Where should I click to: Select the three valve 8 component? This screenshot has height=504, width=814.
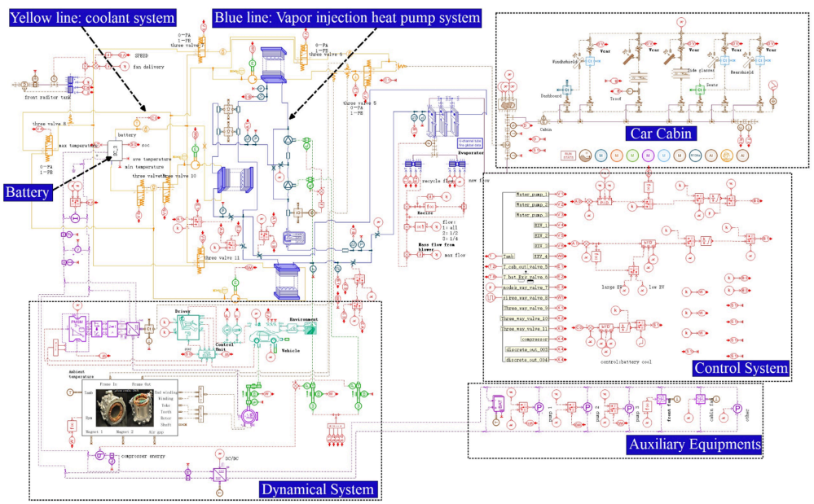point(49,147)
